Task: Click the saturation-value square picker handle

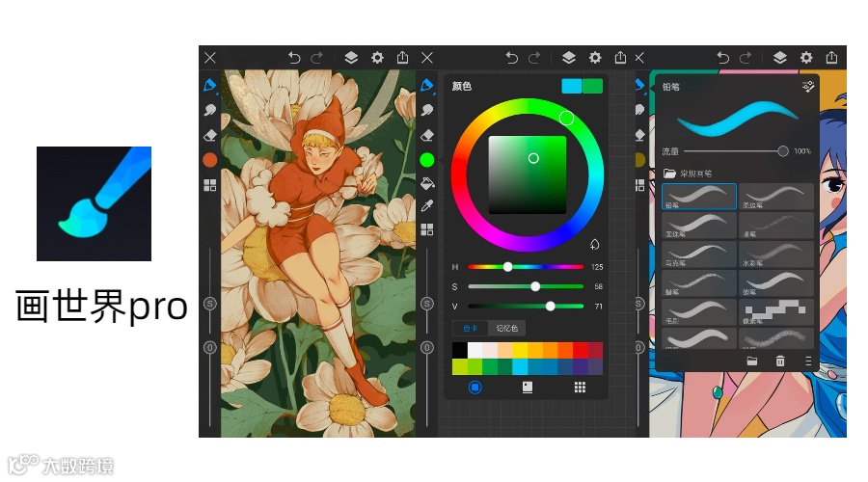Action: tap(533, 158)
